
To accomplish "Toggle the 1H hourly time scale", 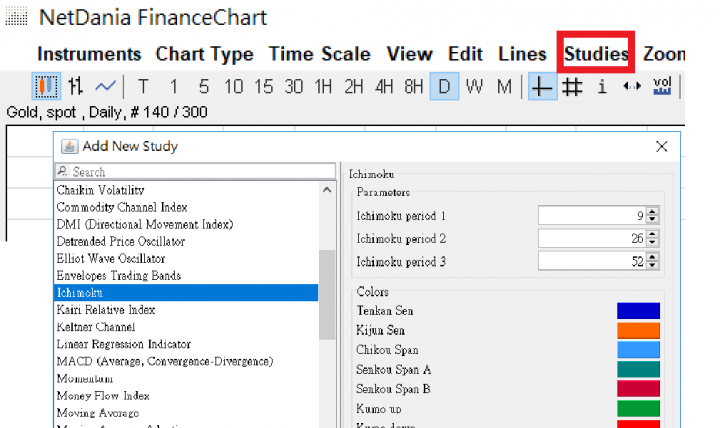I will coord(324,86).
